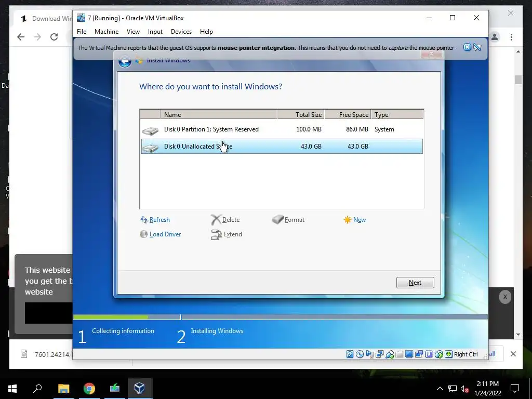Click the hard disk activity status icon

tap(350, 354)
